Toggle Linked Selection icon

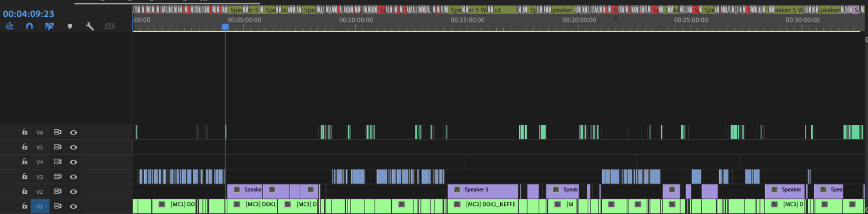click(49, 26)
